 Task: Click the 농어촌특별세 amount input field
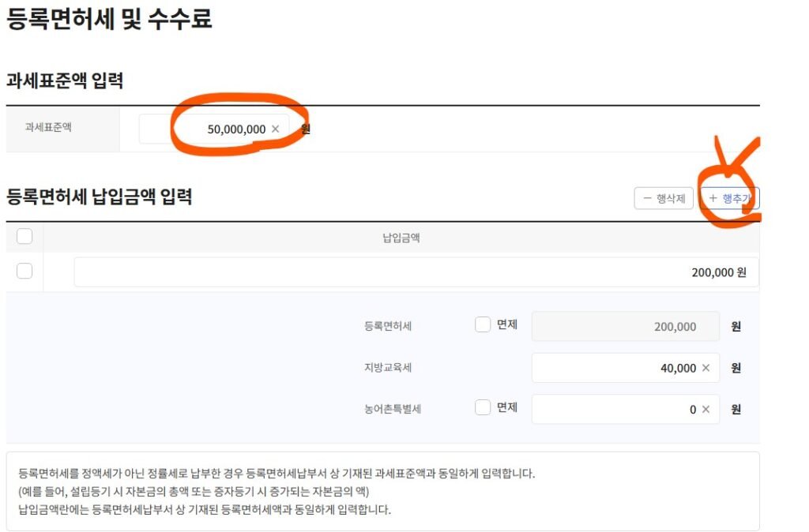(626, 409)
